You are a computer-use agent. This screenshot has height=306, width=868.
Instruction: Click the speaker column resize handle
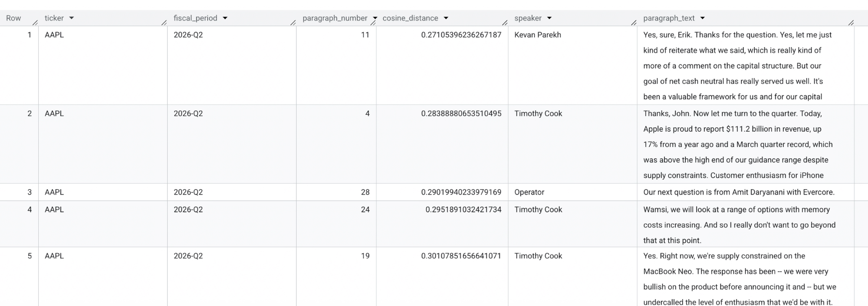[x=634, y=23]
